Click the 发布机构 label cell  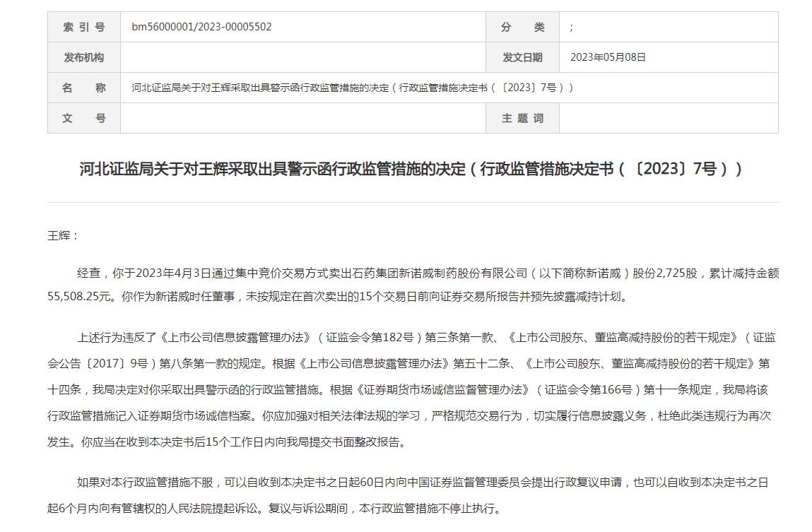pos(84,57)
